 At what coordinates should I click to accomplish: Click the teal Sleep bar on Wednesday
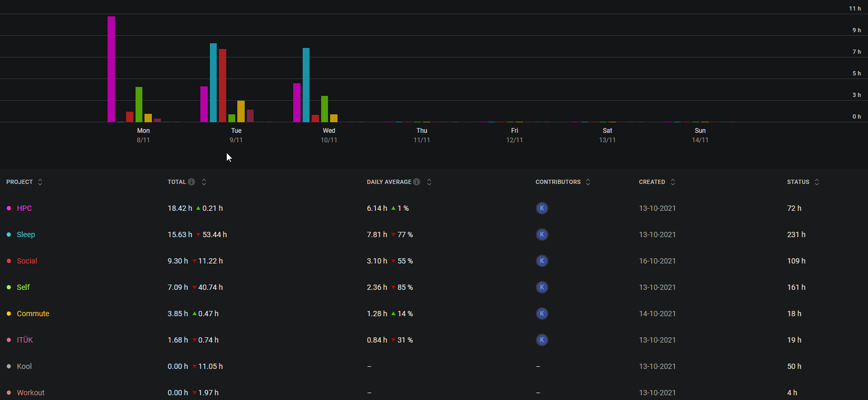tap(306, 85)
